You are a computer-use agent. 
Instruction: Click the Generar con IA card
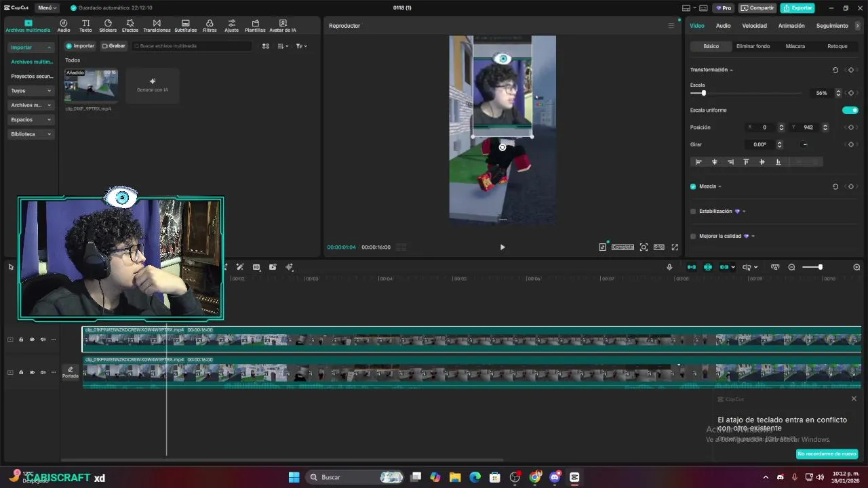click(x=153, y=85)
